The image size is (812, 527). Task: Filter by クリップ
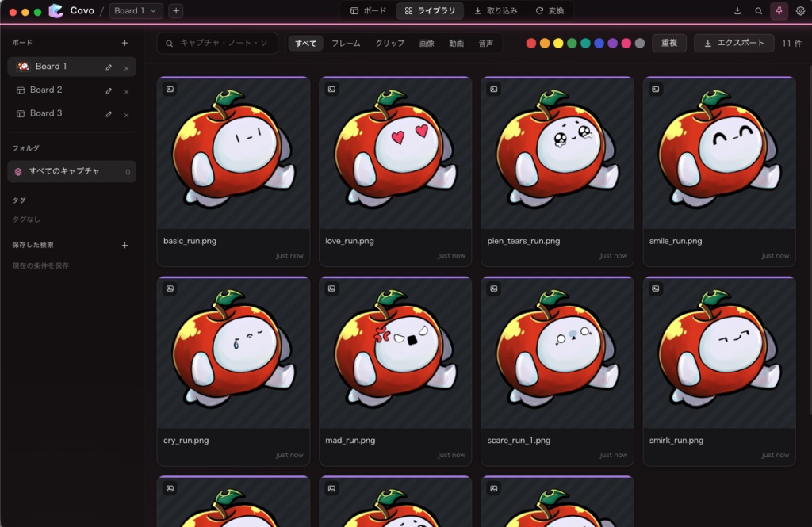[390, 44]
